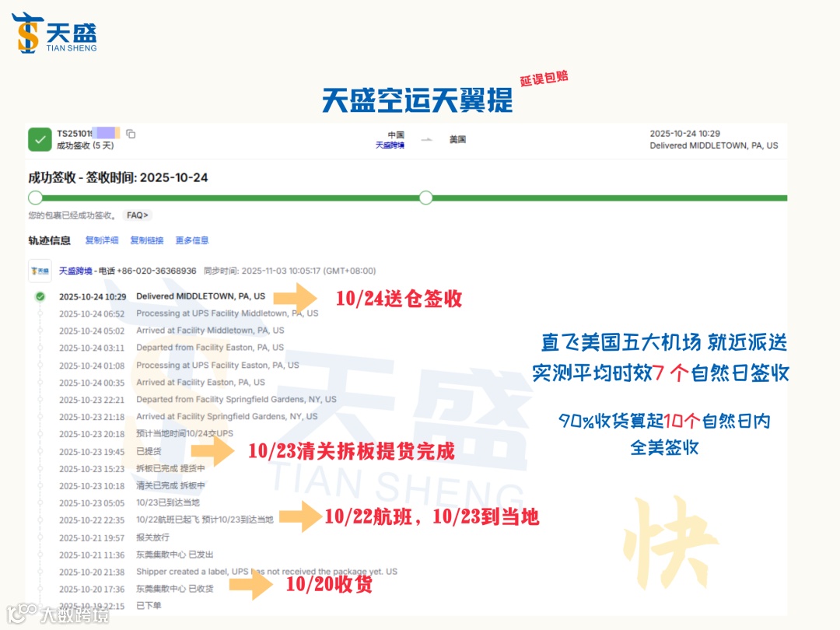Click the Tian Sheng logo at top left

[54, 33]
